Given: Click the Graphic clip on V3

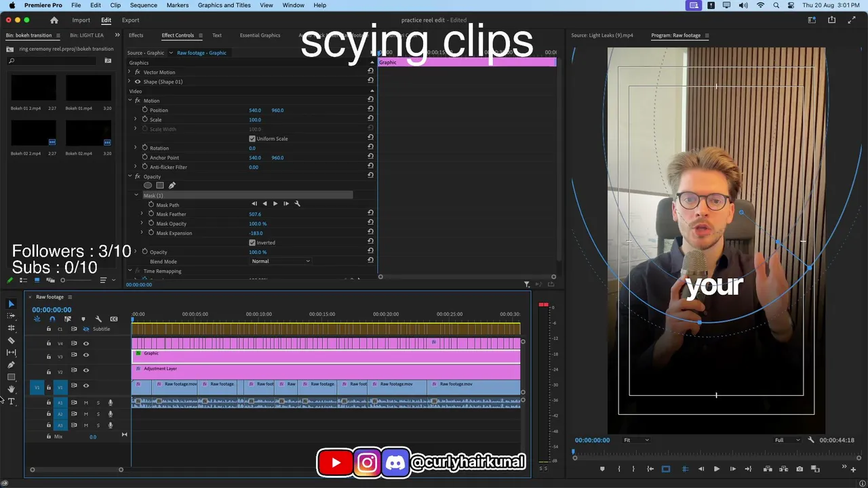Looking at the screenshot, I should coord(325,356).
